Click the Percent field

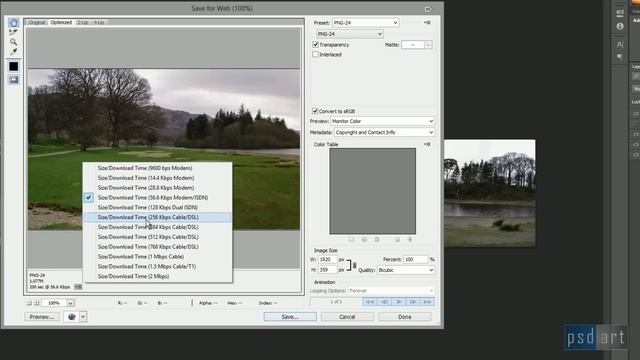416,260
